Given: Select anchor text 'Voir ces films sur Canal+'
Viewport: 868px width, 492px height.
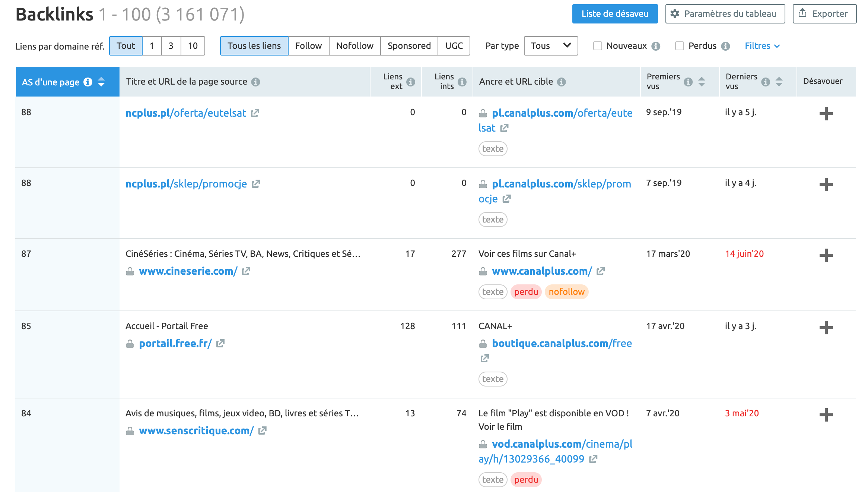Looking at the screenshot, I should [527, 254].
